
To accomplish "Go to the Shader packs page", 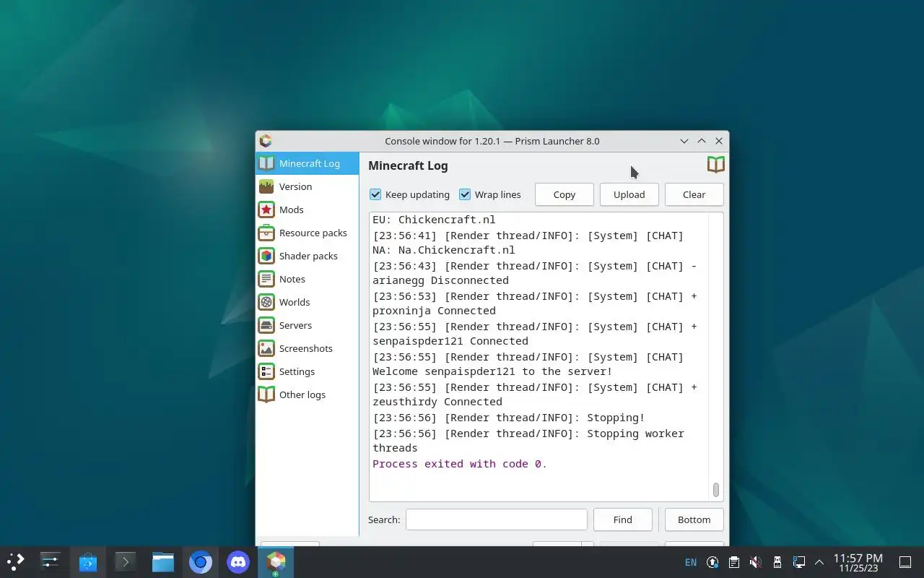I will 307,256.
